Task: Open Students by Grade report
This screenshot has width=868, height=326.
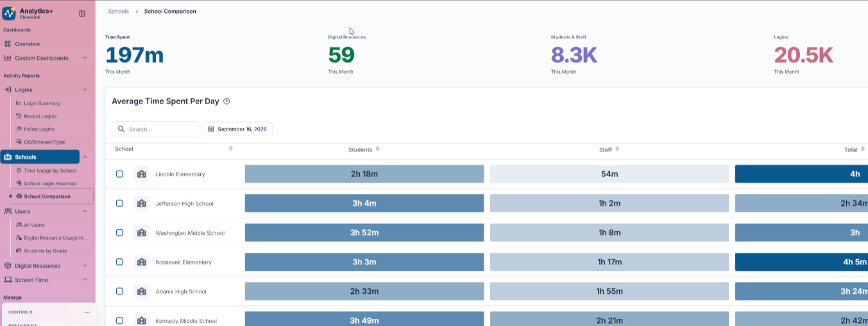Action: 46,251
